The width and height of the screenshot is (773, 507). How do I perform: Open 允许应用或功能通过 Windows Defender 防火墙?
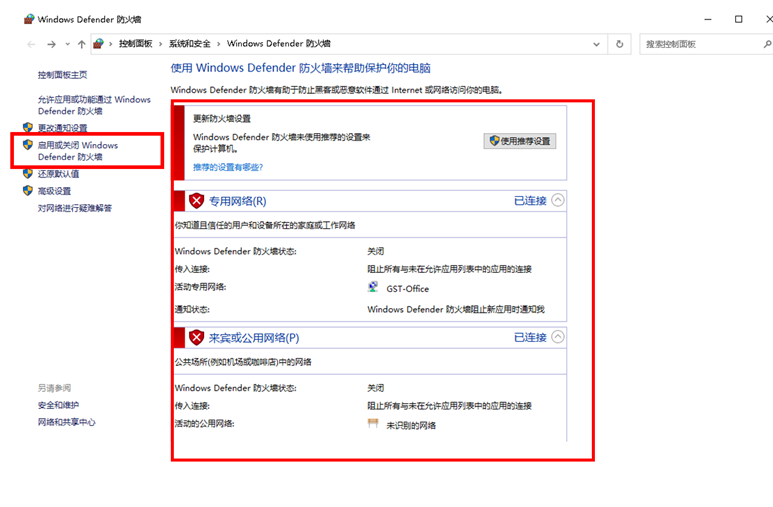(x=94, y=105)
